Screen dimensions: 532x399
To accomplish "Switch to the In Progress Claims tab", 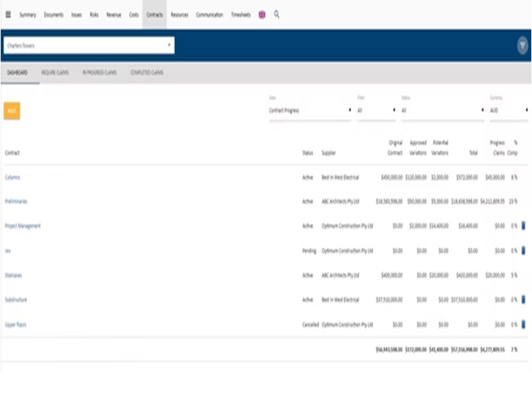I will (99, 72).
